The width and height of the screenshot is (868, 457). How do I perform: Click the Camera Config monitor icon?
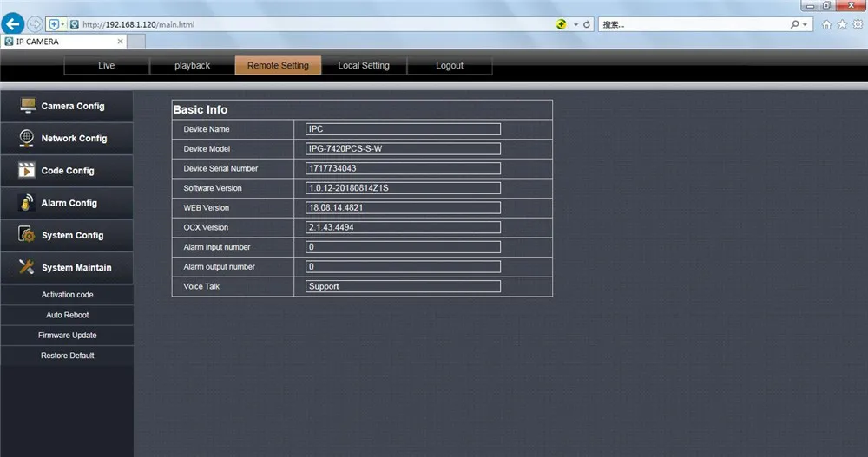click(28, 105)
